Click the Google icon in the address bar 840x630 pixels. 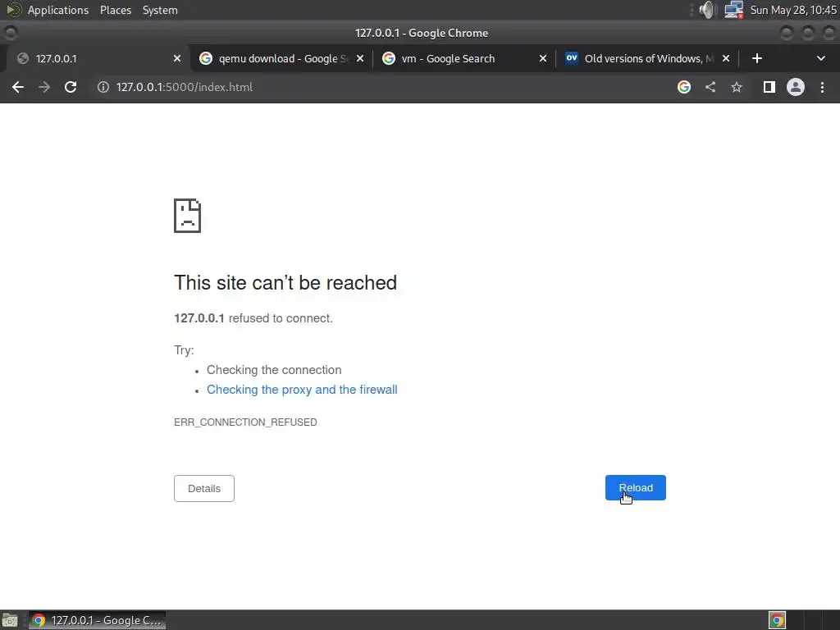tap(684, 87)
